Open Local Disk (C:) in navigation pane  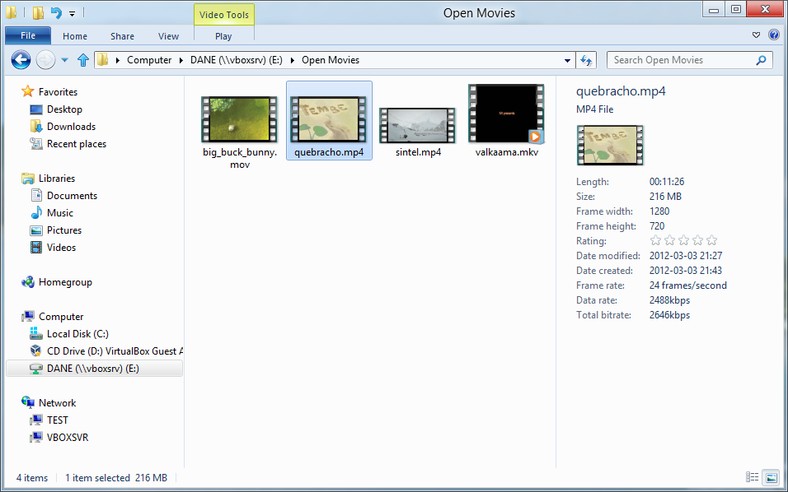77,334
